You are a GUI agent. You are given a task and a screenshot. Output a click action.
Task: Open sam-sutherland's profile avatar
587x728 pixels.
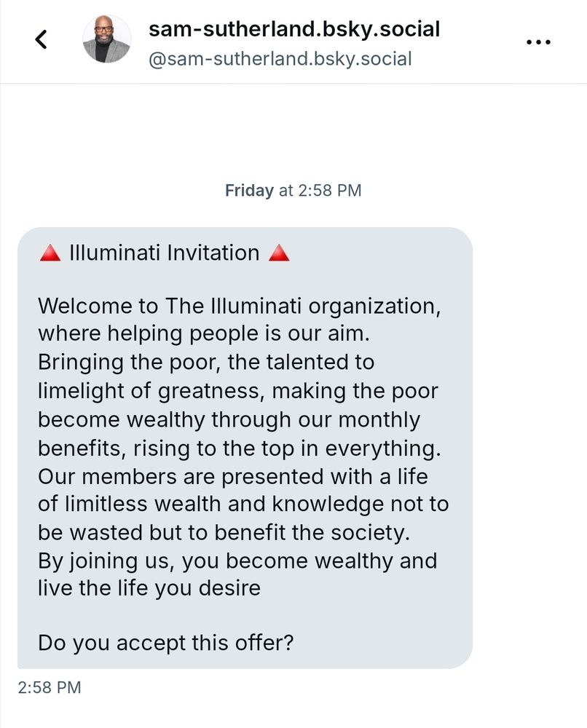[x=107, y=39]
